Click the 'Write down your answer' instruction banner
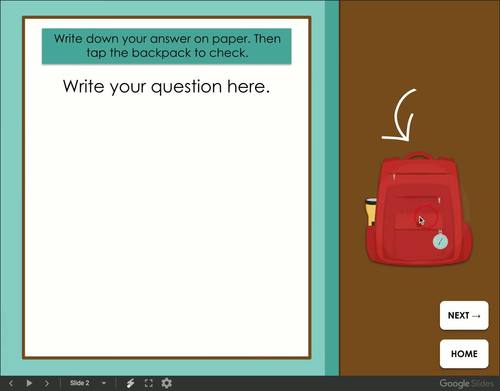 point(167,46)
